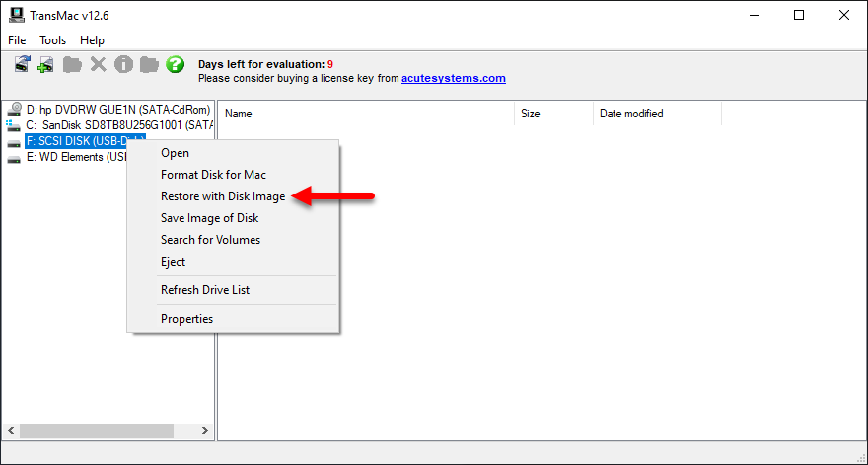
Task: Click the delete X toolbar icon
Action: click(98, 65)
